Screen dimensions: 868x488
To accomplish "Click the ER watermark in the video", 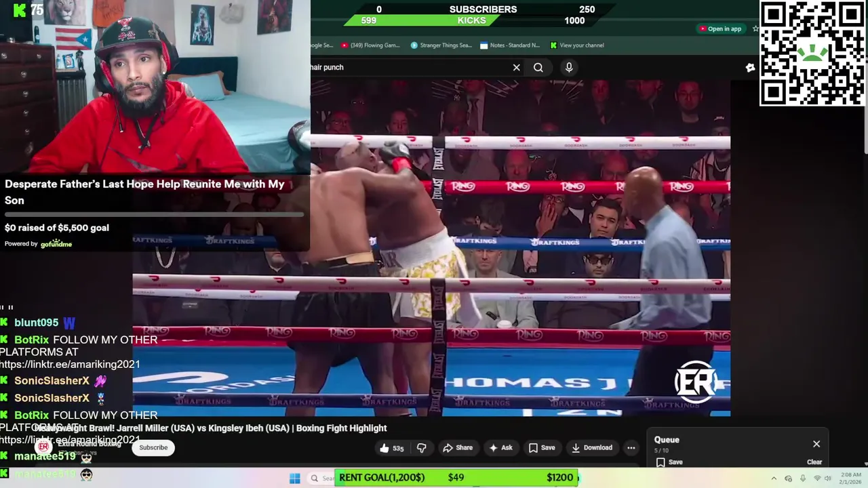I will pos(694,382).
